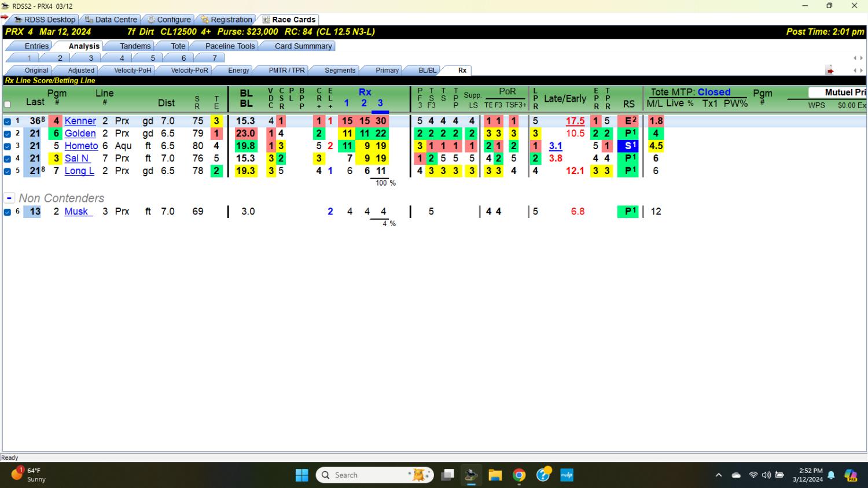Open the weather widget showing 64°F
Viewport: 868px width, 488px height.
[29, 475]
